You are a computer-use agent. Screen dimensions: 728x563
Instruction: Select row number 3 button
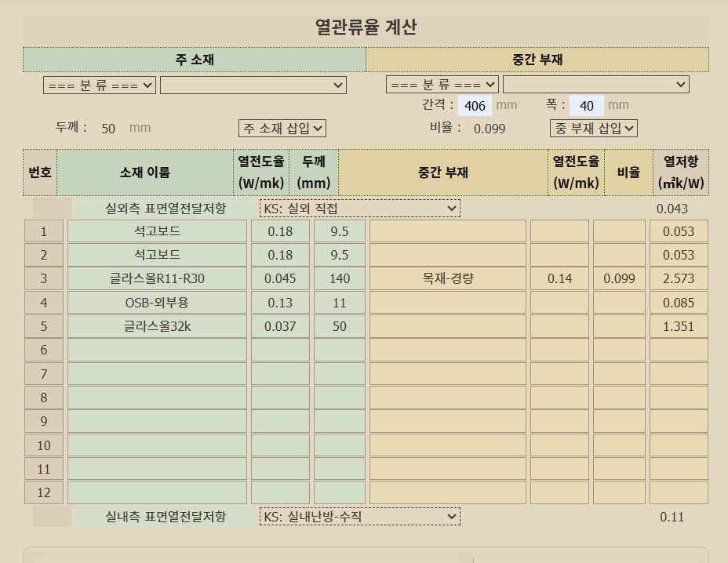(x=44, y=278)
